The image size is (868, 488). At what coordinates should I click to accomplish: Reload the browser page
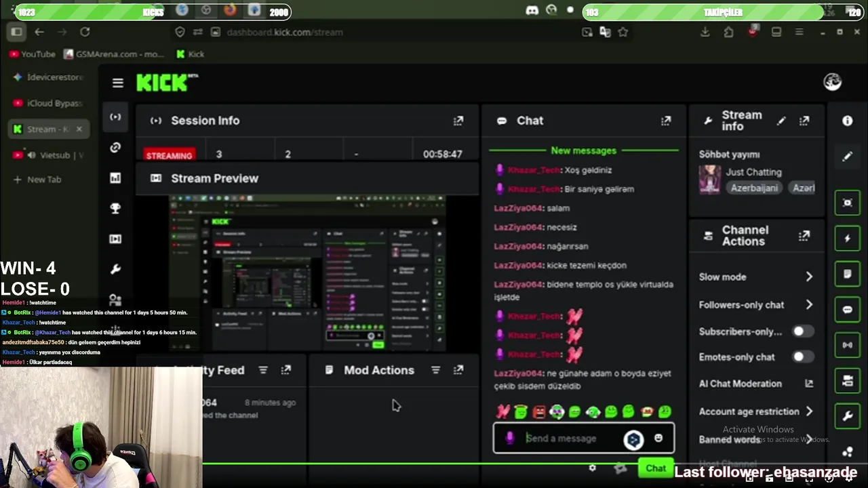85,32
